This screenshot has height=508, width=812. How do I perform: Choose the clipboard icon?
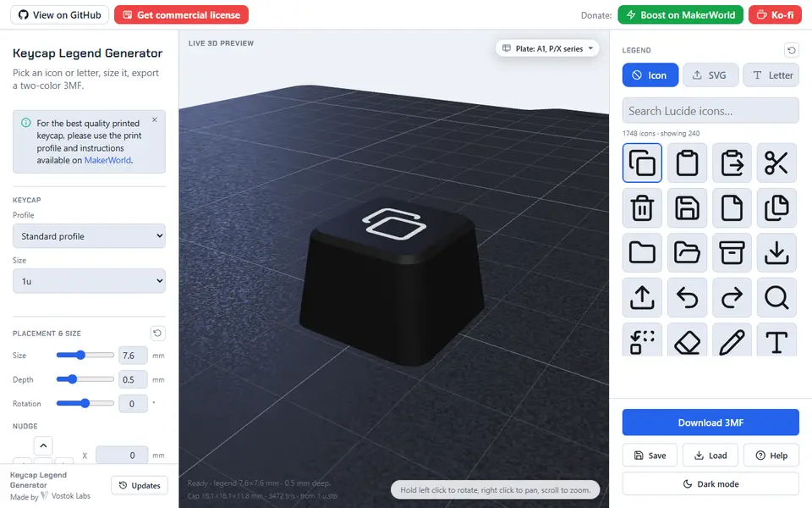point(687,163)
